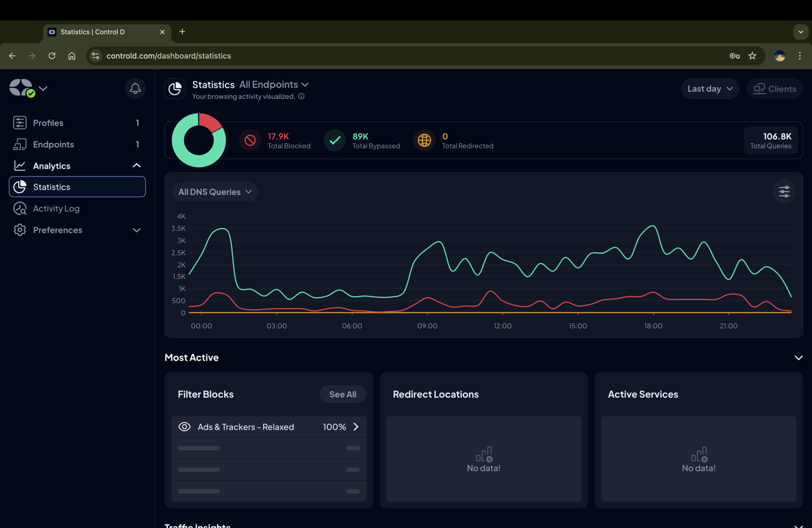
Task: Click the Clients button
Action: (774, 89)
